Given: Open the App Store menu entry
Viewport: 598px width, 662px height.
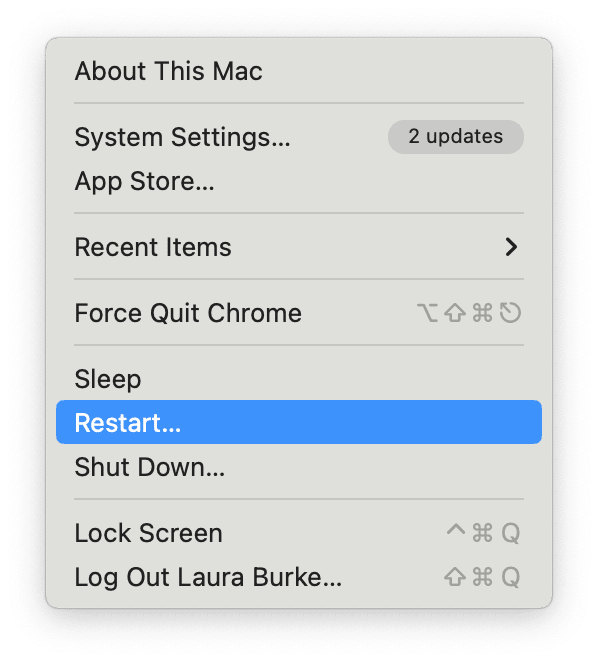Looking at the screenshot, I should pos(299,181).
